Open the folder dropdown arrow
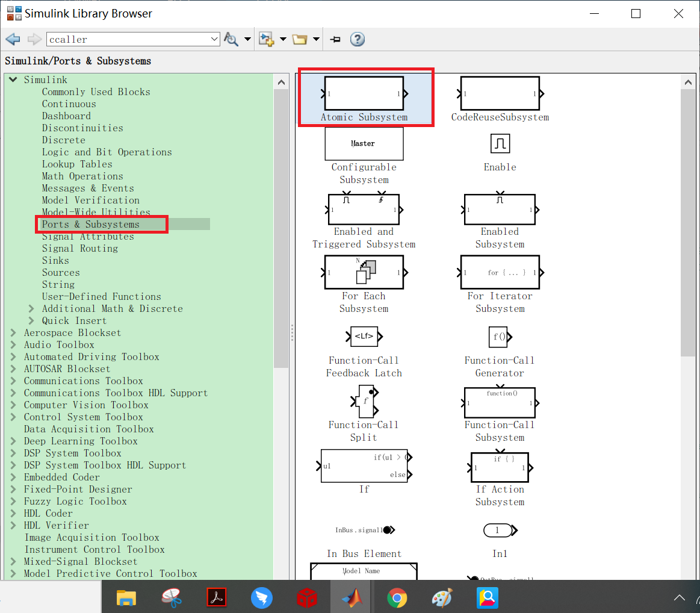This screenshot has height=613, width=700. (316, 39)
